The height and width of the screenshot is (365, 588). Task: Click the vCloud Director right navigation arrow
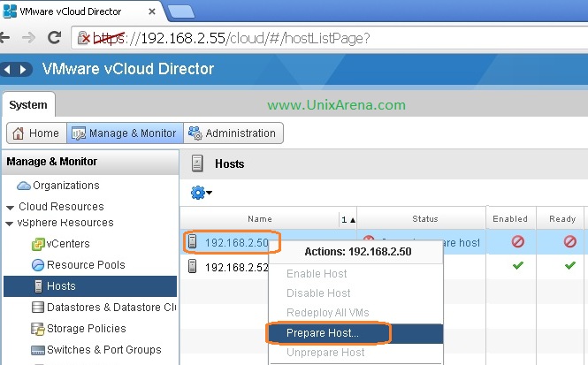(23, 69)
